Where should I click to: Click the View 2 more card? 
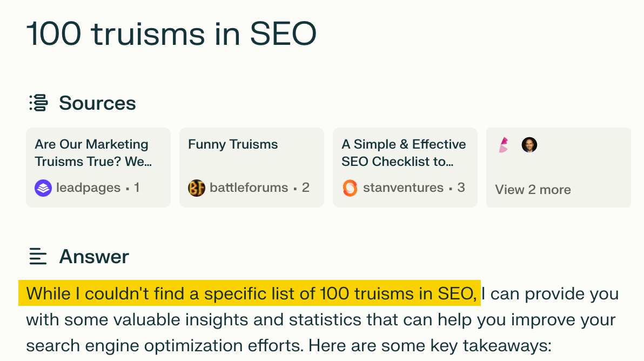pos(558,167)
